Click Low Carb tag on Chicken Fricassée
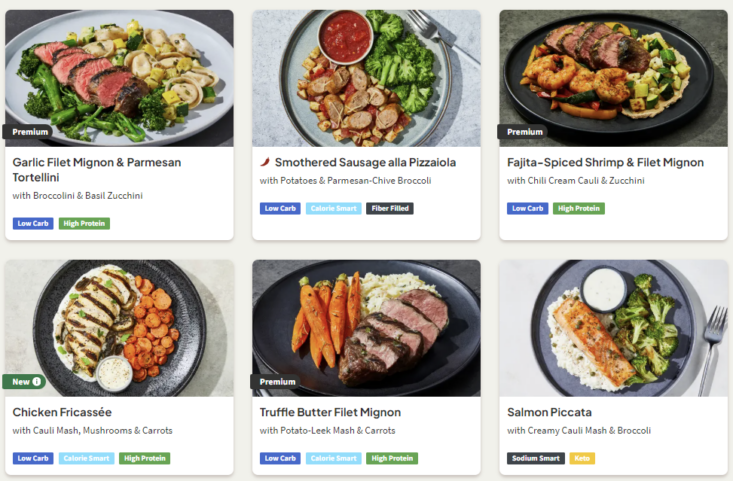This screenshot has height=481, width=733. [33, 458]
